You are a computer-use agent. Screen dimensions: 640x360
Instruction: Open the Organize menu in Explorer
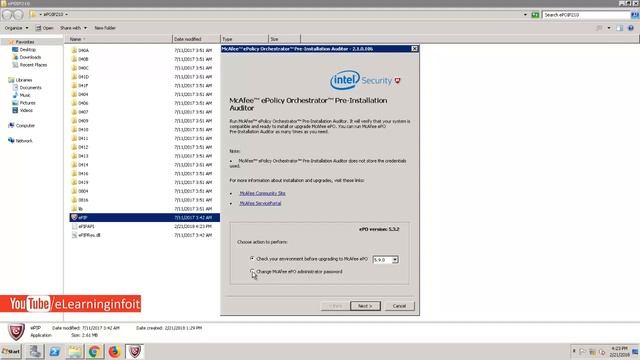tap(16, 28)
